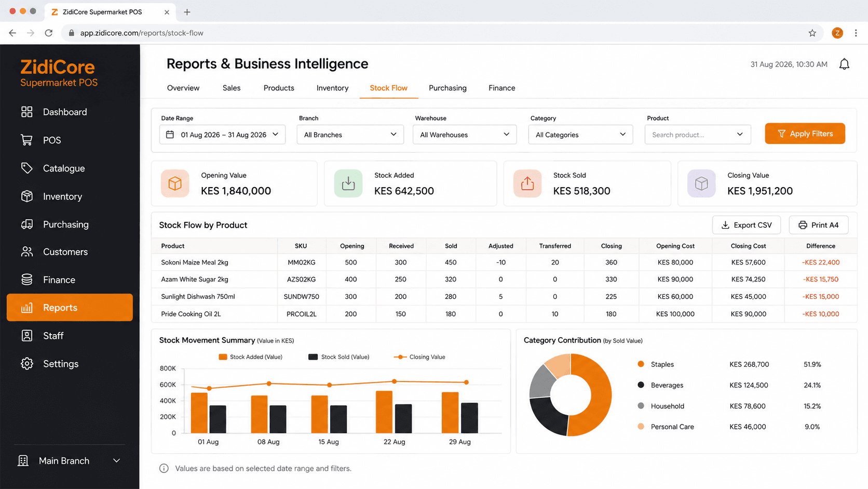Click the Difference column header

pos(821,246)
